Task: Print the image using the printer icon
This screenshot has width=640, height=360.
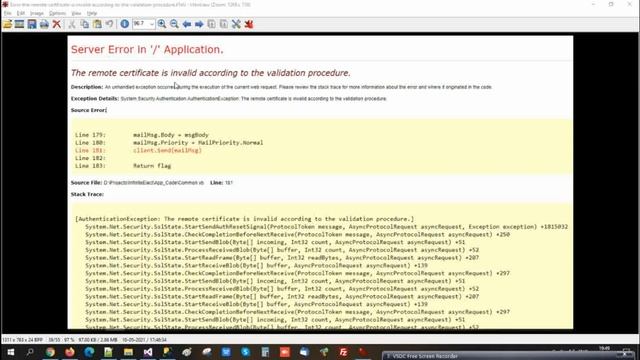Action: click(x=44, y=24)
